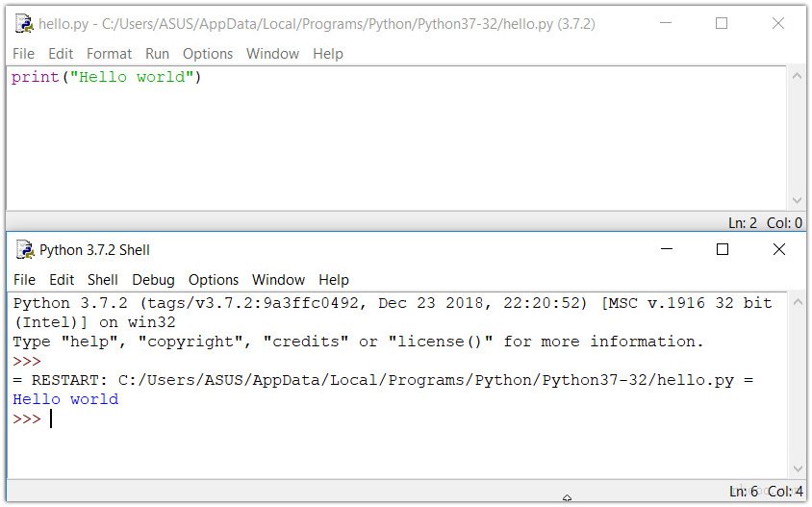Minimize the hello.py editor window

click(x=665, y=24)
